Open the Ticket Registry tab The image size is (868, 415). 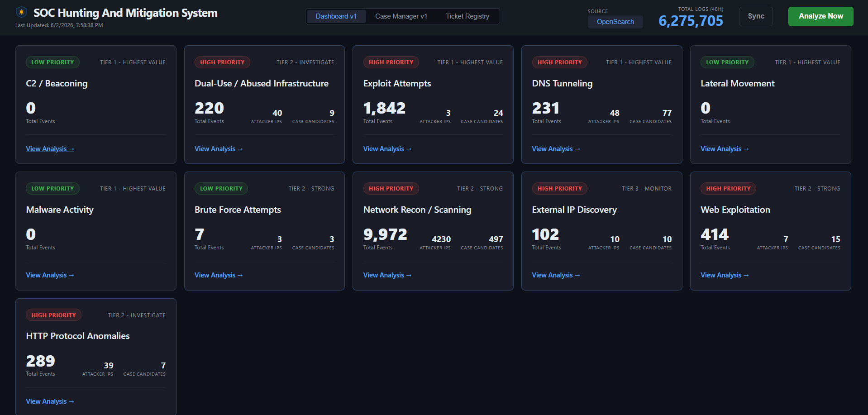click(x=467, y=16)
